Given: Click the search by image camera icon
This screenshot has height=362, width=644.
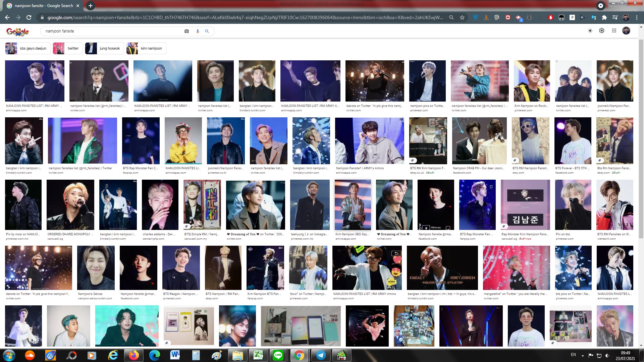Looking at the screenshot, I should point(186,31).
